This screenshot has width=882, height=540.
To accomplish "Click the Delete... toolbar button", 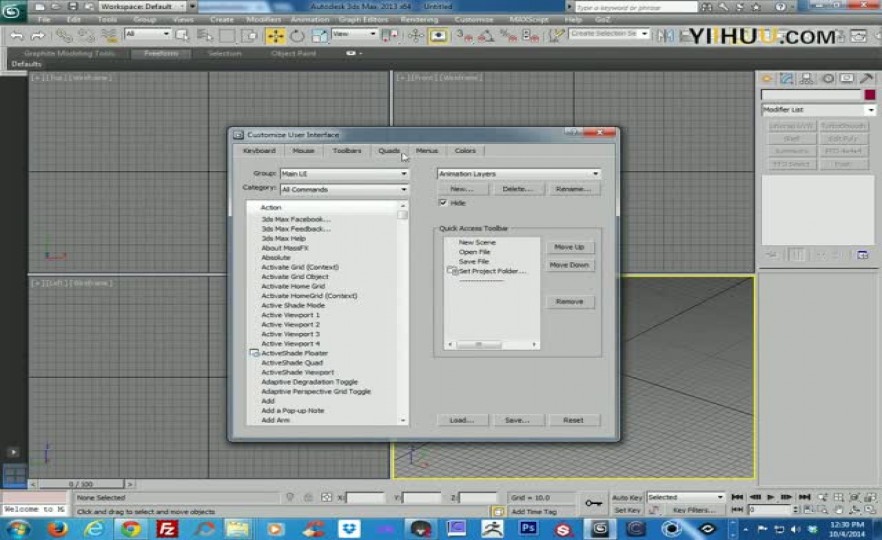I will (x=518, y=189).
